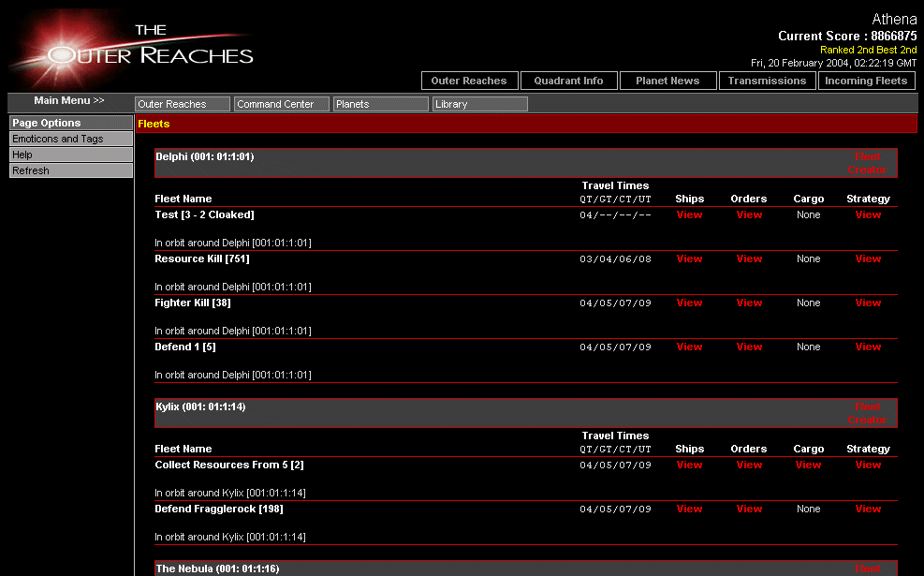Open the Planets menu dropdown
Image resolution: width=924 pixels, height=576 pixels.
pyautogui.click(x=381, y=104)
